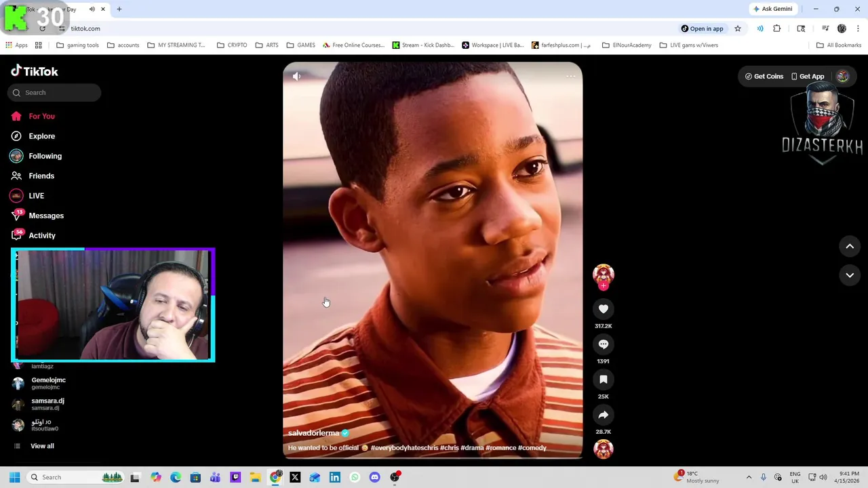Screen dimensions: 868x488
Task: Open the Apps bookmarks shortcut
Action: pyautogui.click(x=16, y=45)
